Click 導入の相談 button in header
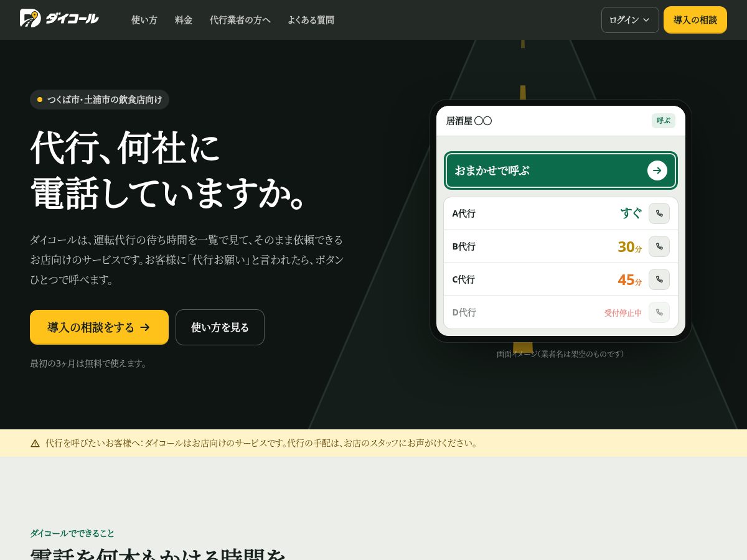747x560 pixels. tap(695, 20)
